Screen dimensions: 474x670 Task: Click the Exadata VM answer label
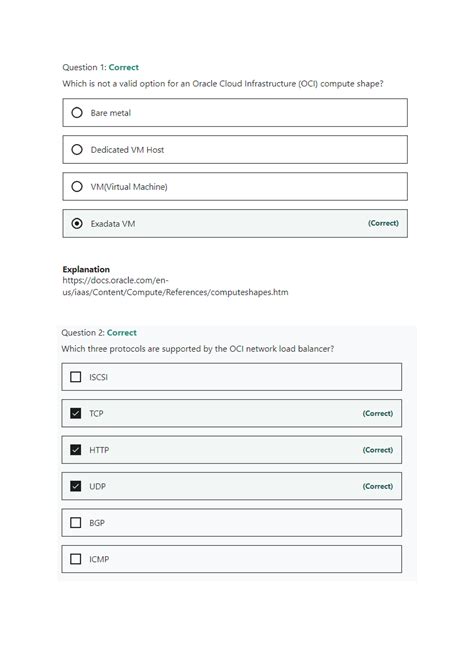coord(113,223)
